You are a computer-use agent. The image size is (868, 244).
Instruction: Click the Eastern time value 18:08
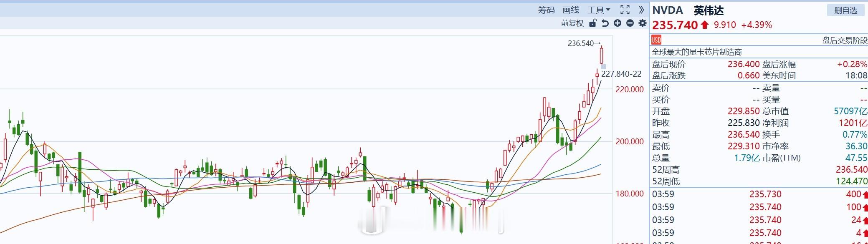(x=856, y=75)
